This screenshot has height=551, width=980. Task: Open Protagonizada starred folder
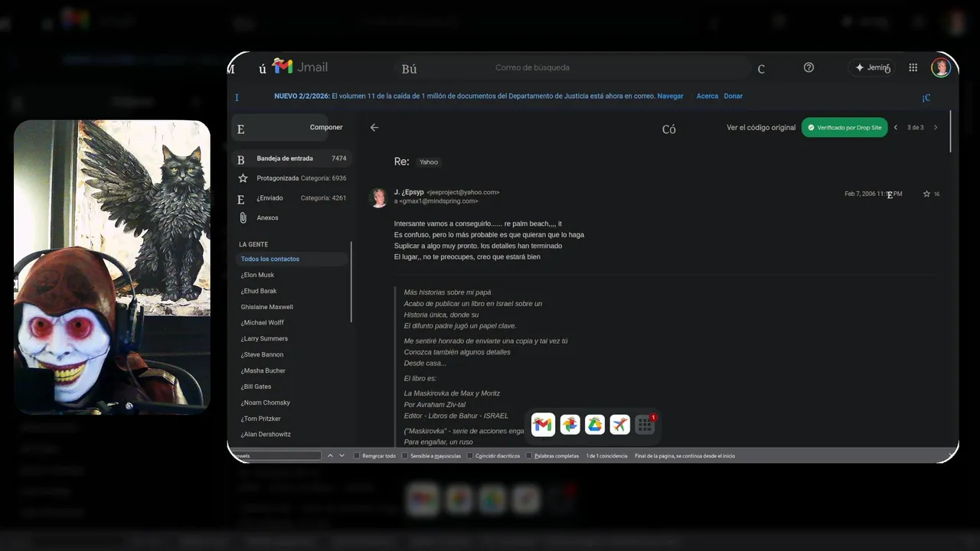tap(292, 178)
